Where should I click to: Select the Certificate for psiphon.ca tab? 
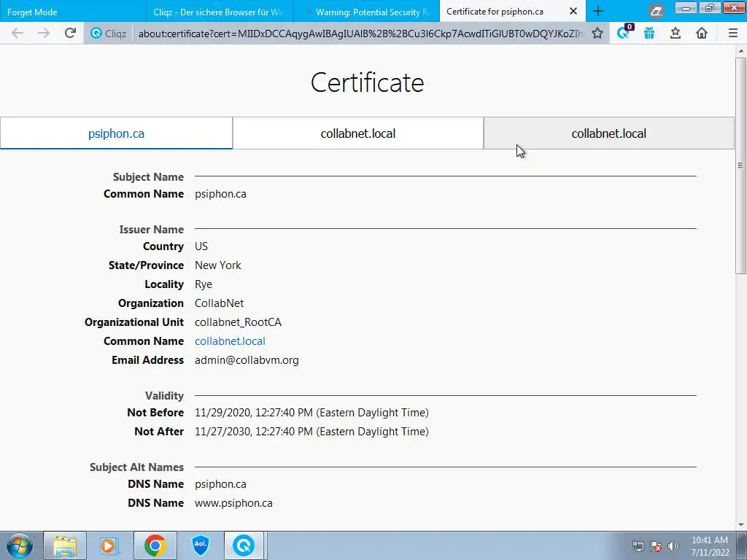point(505,12)
